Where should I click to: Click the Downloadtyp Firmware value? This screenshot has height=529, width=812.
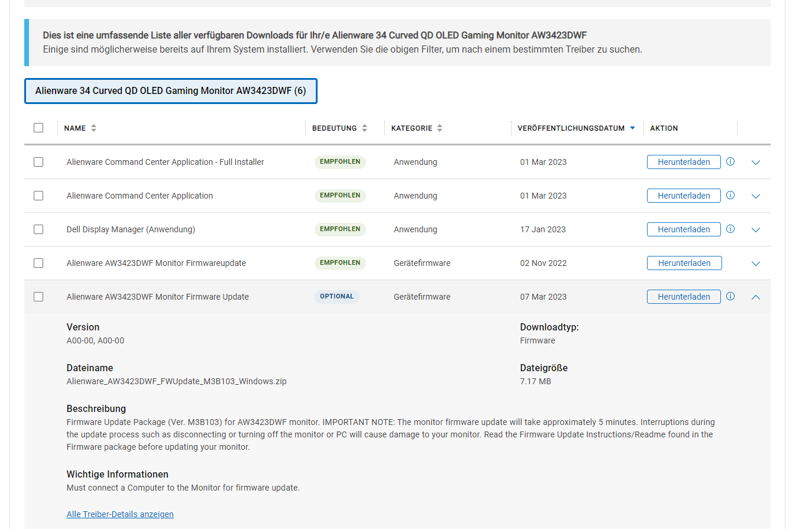tap(538, 340)
